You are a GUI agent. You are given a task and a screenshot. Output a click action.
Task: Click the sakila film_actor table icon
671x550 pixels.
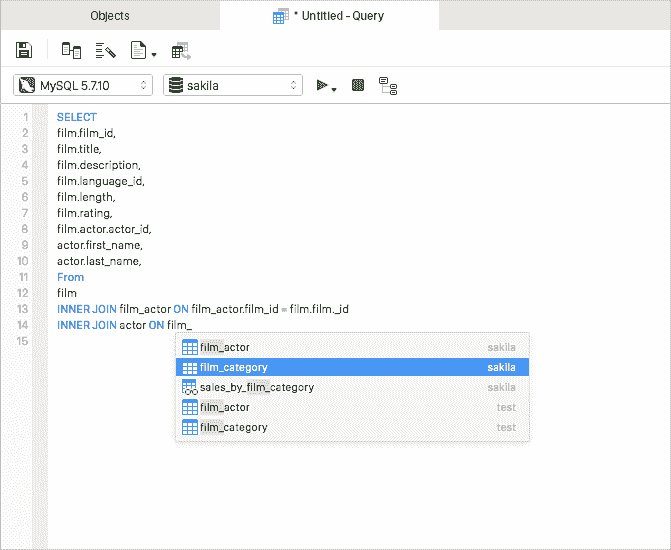click(x=190, y=347)
